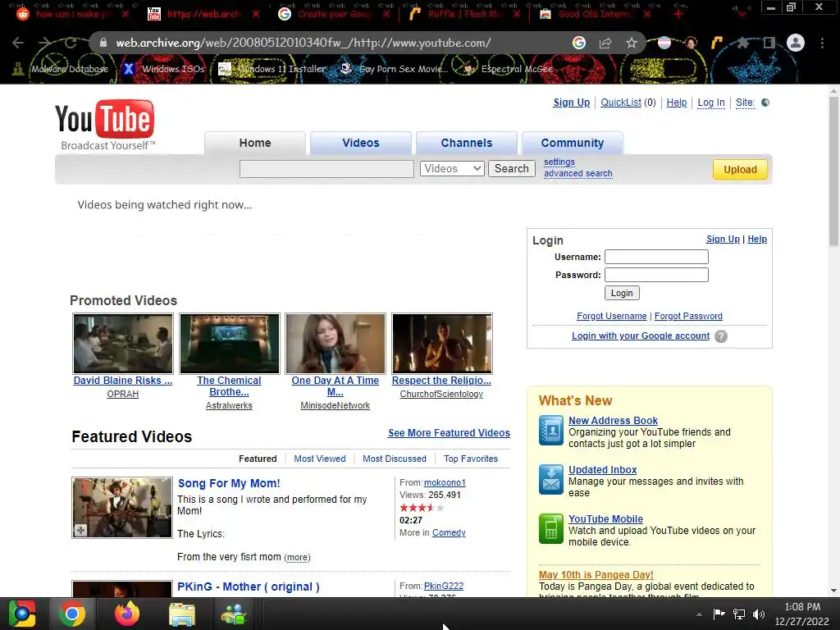Click the Username input field
The image size is (840, 630).
656,257
